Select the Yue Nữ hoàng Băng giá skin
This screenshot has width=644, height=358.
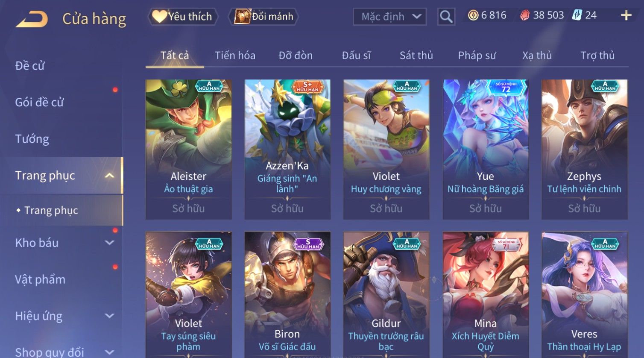pyautogui.click(x=486, y=150)
